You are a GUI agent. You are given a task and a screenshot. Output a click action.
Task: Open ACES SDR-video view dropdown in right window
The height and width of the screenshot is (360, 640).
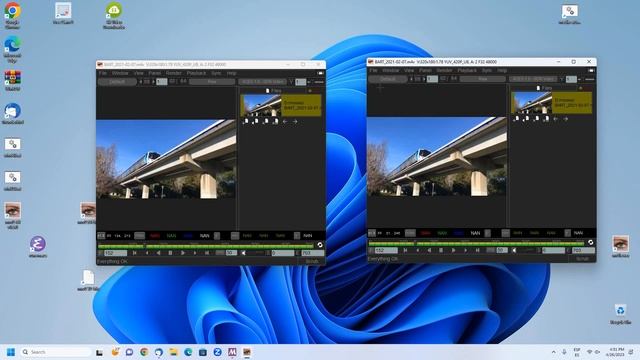click(533, 79)
